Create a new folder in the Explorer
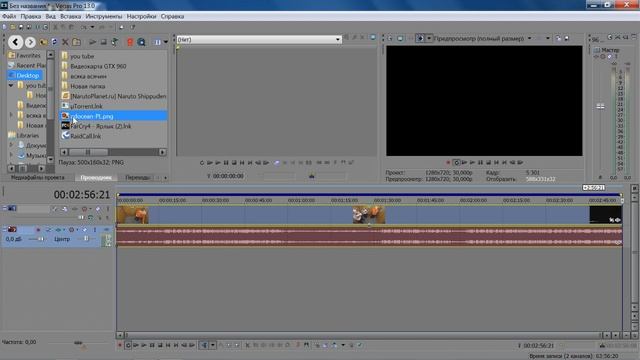640x360 pixels. 76,42
